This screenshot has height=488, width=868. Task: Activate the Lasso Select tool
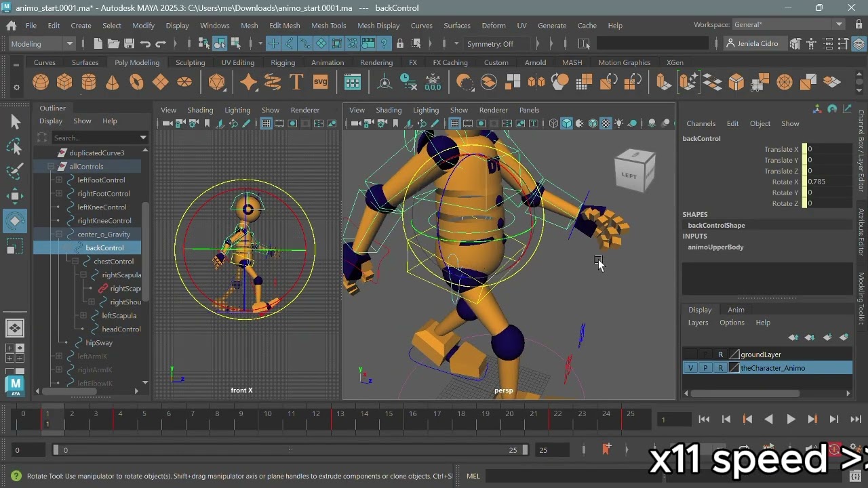pos(15,147)
